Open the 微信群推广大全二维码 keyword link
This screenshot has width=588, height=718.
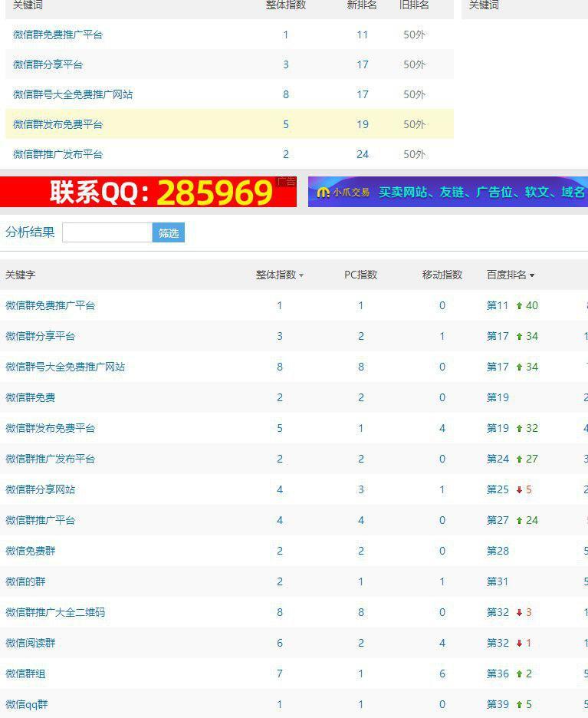tap(55, 612)
